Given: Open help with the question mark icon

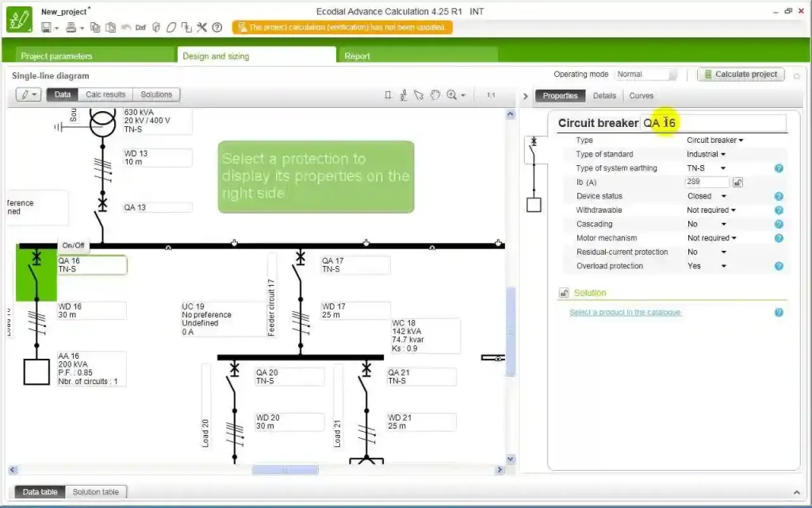Looking at the screenshot, I should click(x=217, y=28).
